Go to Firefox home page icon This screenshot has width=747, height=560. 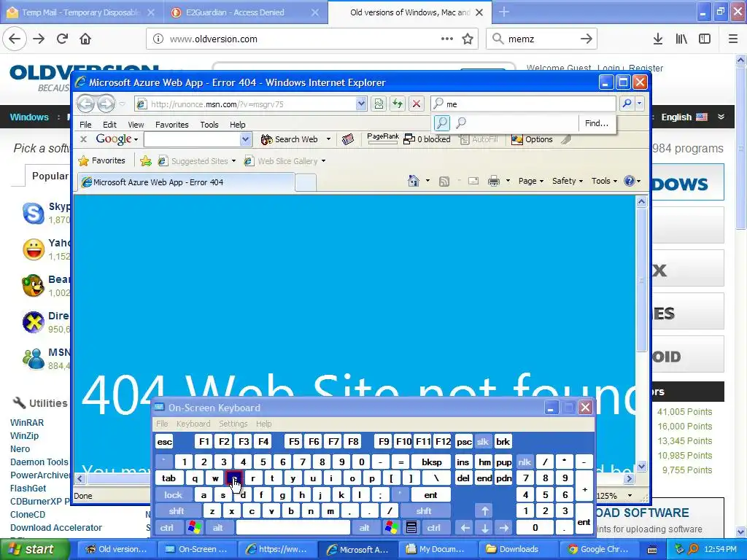pyautogui.click(x=85, y=39)
